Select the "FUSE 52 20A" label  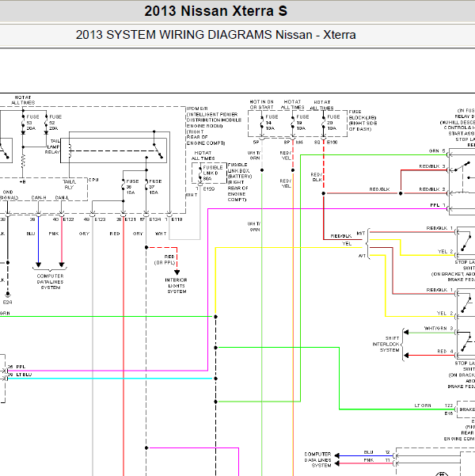tap(55, 123)
